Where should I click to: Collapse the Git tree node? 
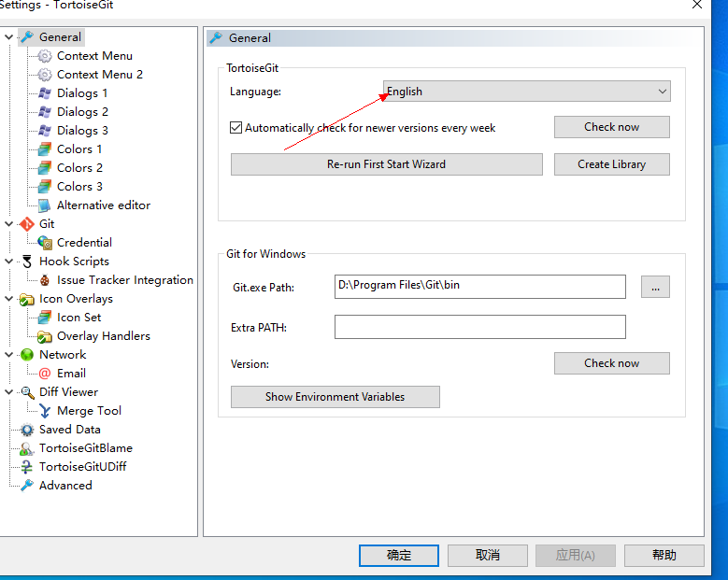[8, 223]
